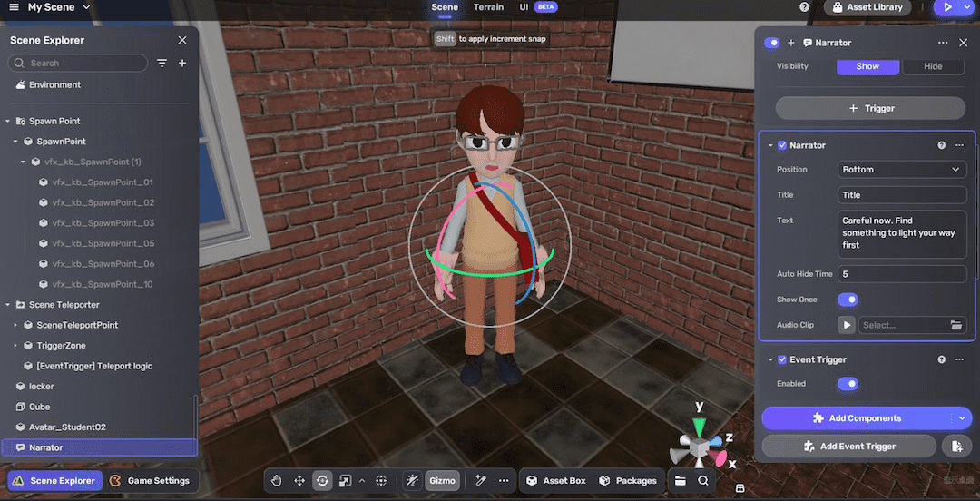Collapse the SpawnPoint tree item

[x=15, y=142]
